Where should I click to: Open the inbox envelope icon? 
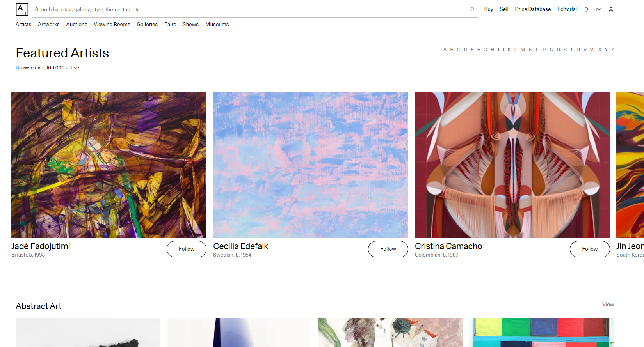tap(599, 10)
